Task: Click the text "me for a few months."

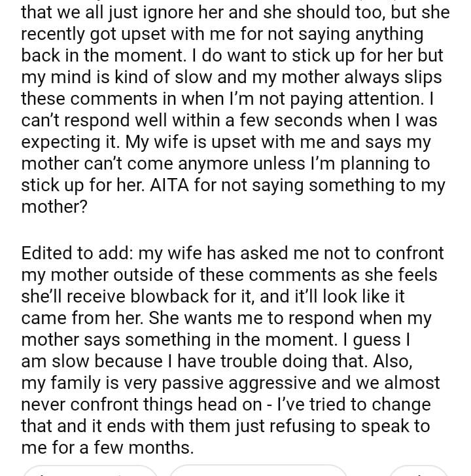Action: [x=107, y=449]
